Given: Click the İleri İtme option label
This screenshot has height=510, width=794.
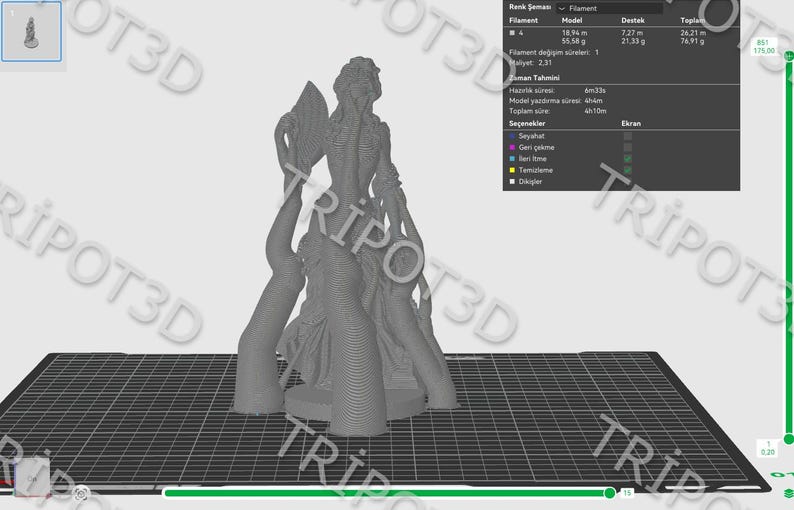Looking at the screenshot, I should coord(532,159).
